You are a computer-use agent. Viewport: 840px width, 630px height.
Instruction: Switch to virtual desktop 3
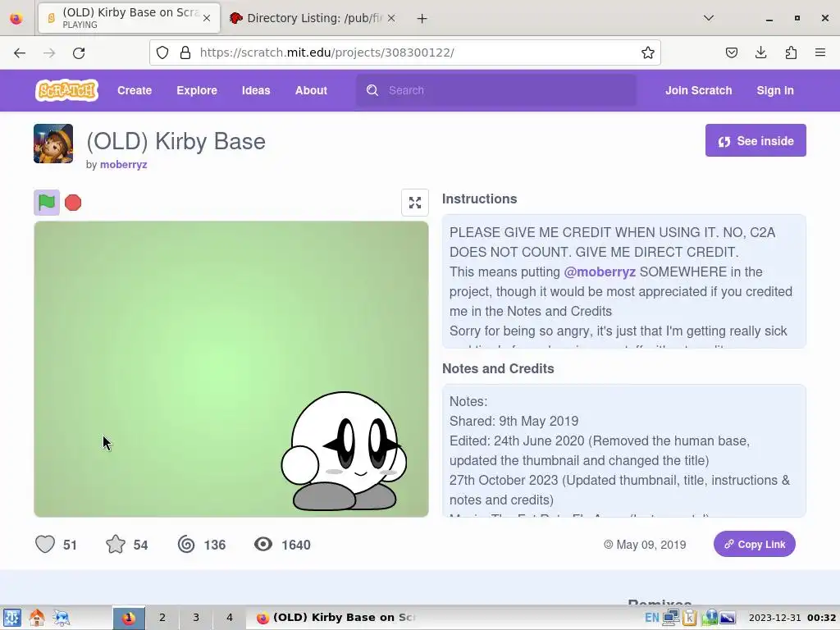196,618
